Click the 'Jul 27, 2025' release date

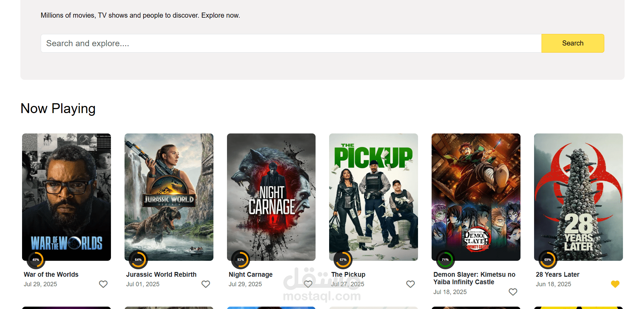point(347,284)
